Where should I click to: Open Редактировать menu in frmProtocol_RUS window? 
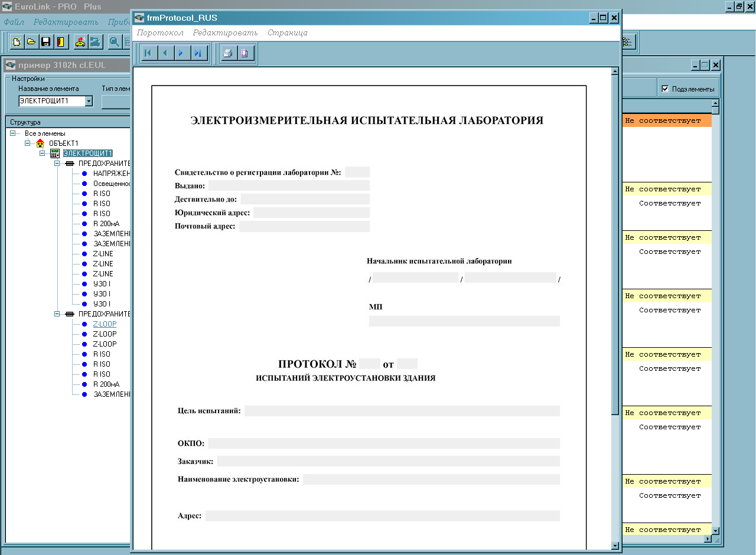(226, 32)
